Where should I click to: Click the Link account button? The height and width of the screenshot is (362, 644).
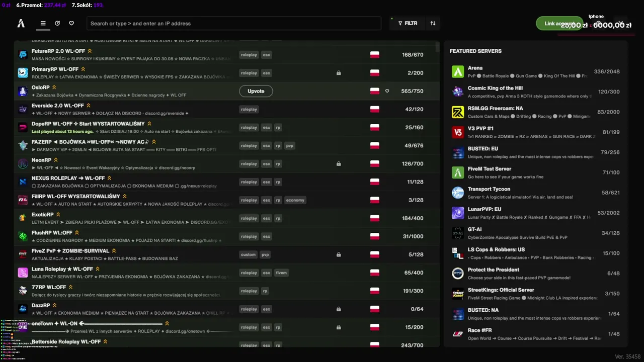(559, 24)
